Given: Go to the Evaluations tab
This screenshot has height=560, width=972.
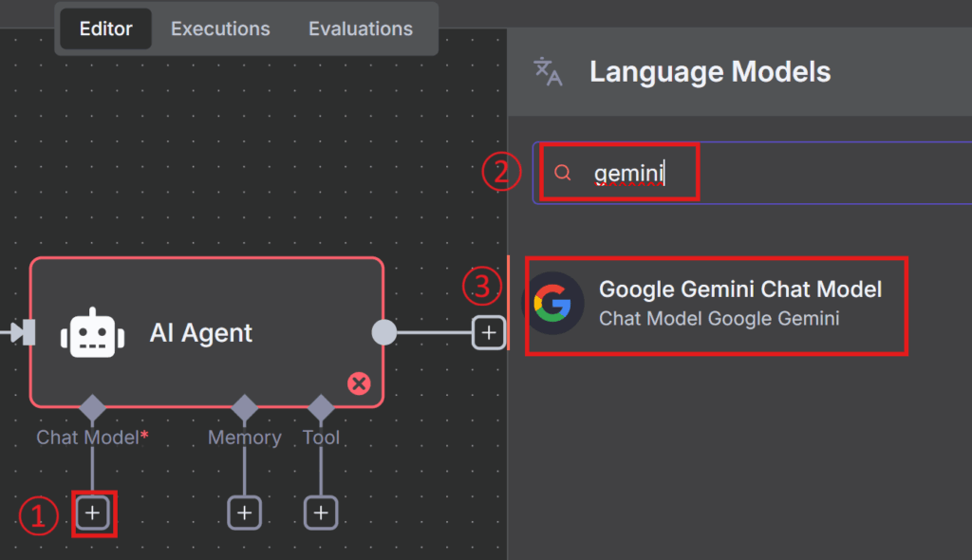Looking at the screenshot, I should (361, 29).
